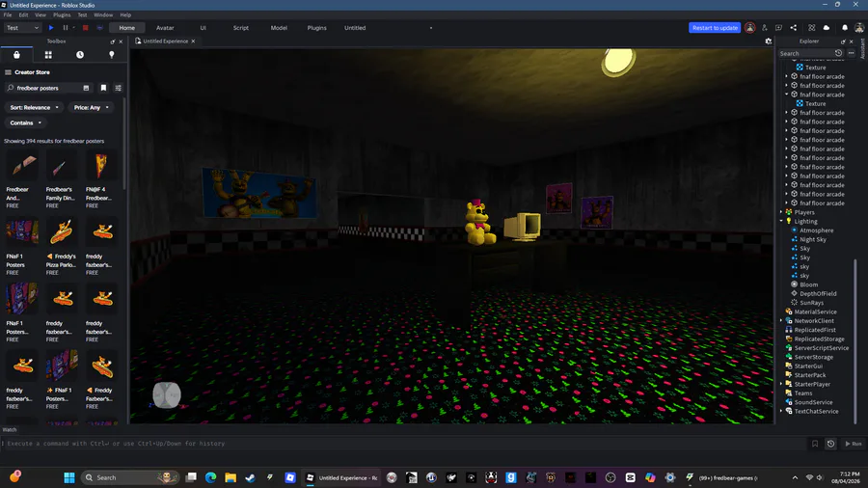Open File Explorer from taskbar
868x488 pixels.
[x=231, y=477]
